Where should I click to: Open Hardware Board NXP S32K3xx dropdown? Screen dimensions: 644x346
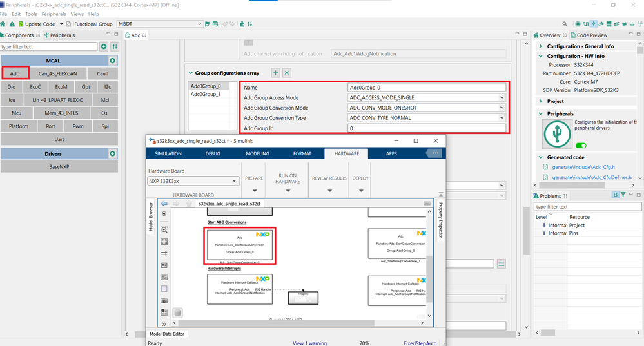coord(235,181)
